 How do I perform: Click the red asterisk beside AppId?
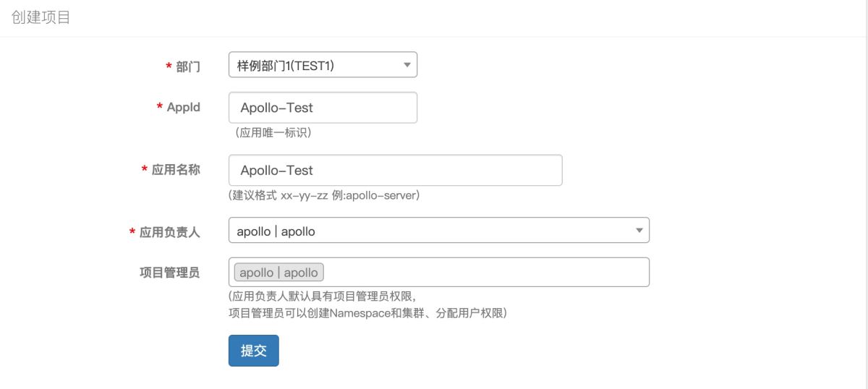159,107
